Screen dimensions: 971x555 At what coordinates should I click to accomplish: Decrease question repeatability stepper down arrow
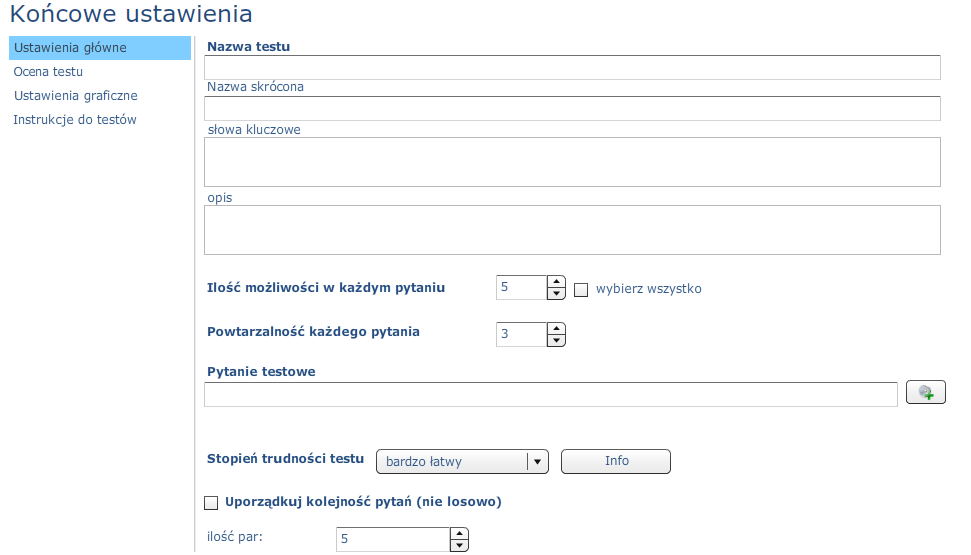tap(556, 341)
